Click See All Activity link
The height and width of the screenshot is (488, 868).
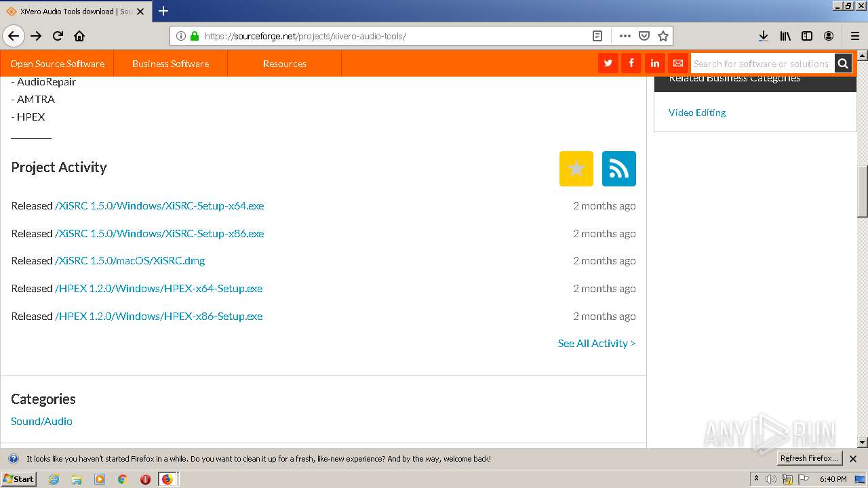pyautogui.click(x=597, y=344)
